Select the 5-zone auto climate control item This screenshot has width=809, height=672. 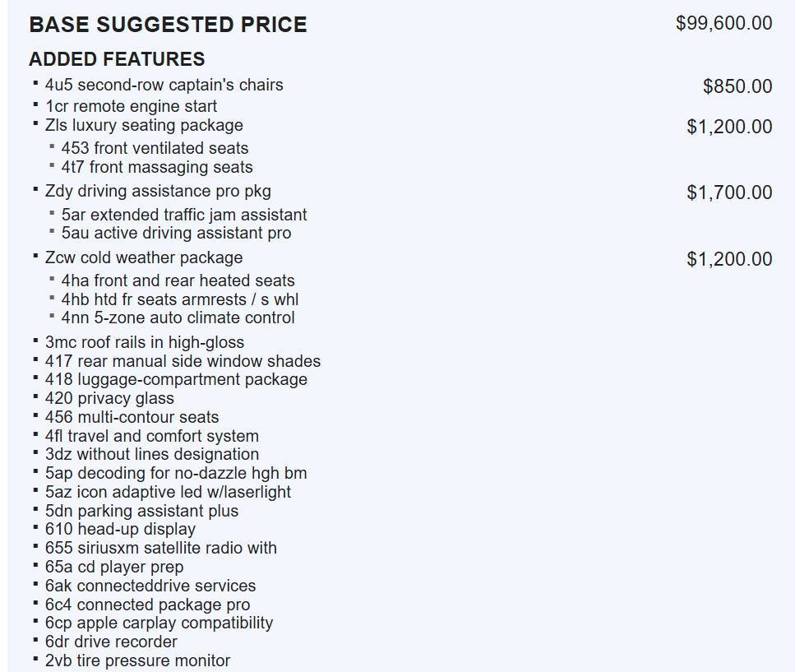(178, 317)
